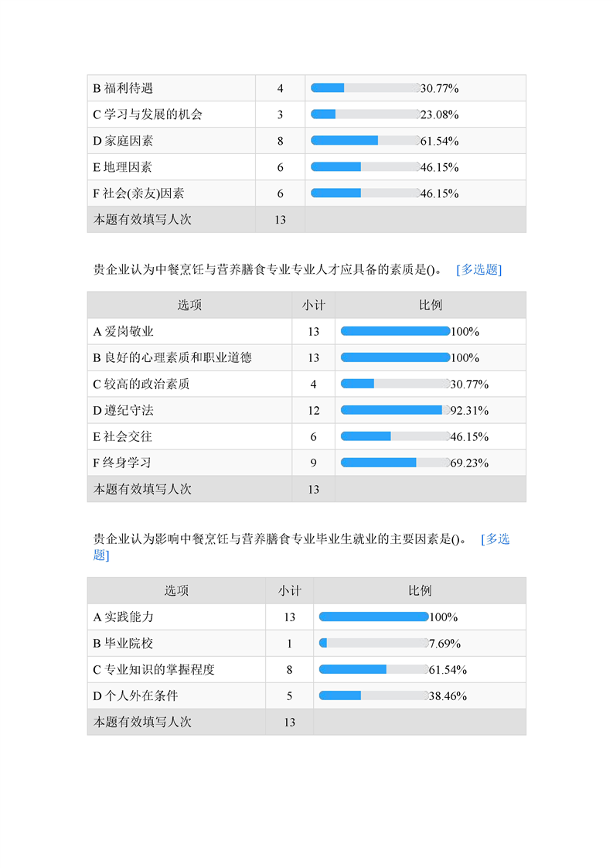Click the 38.46% bar for D 个人外在条件
The width and height of the screenshot is (613, 868).
(x=373, y=695)
